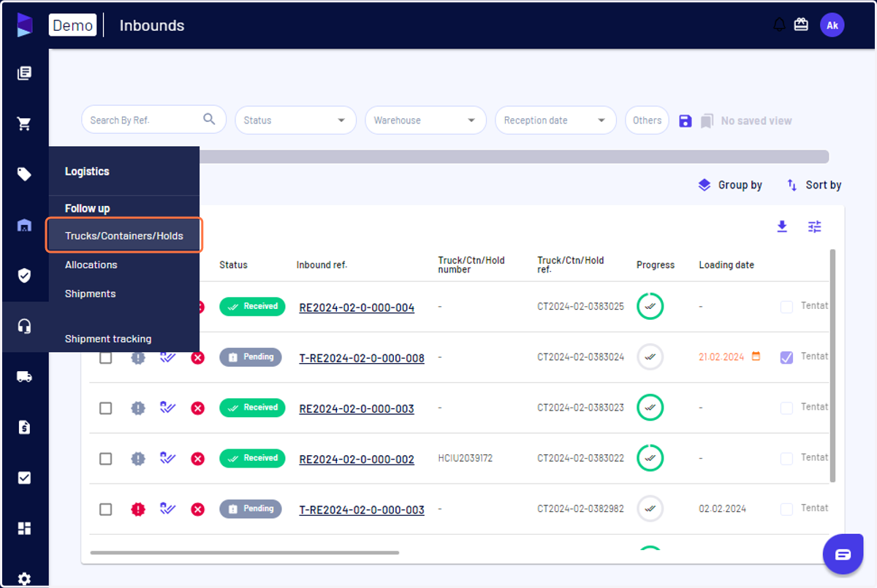Open the gift box icon in header
This screenshot has width=877, height=588.
(801, 25)
